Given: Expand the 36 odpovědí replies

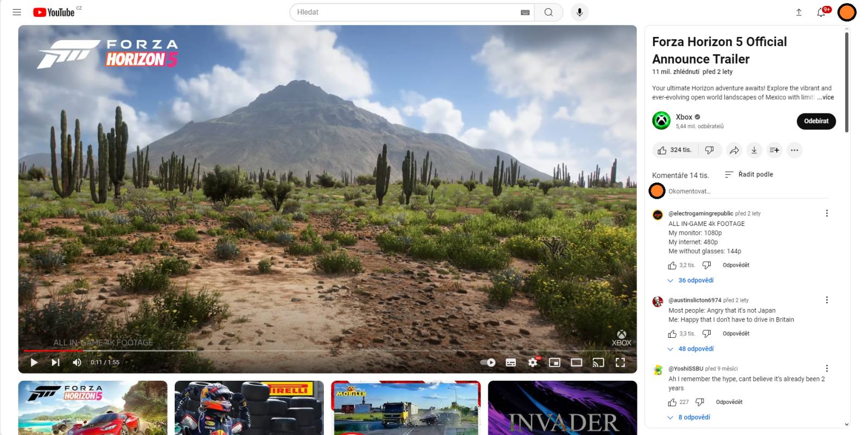Looking at the screenshot, I should tap(690, 280).
